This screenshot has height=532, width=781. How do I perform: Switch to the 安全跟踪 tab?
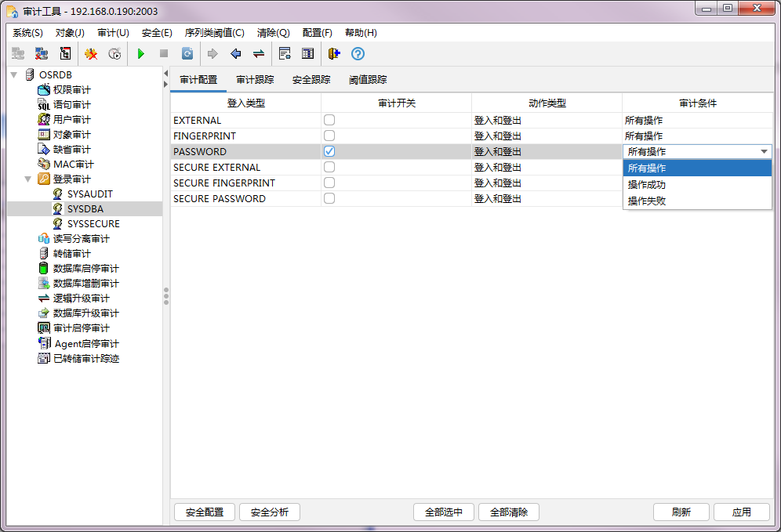311,80
